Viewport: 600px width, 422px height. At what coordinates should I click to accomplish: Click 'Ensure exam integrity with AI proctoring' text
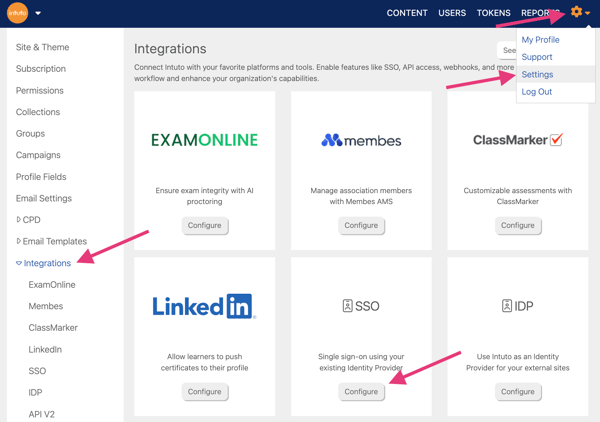tap(204, 196)
